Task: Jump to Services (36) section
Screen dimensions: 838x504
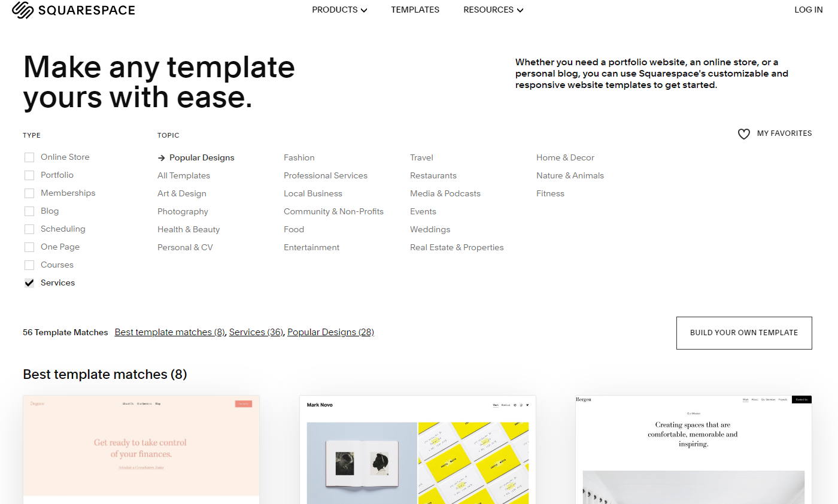Action: click(256, 332)
